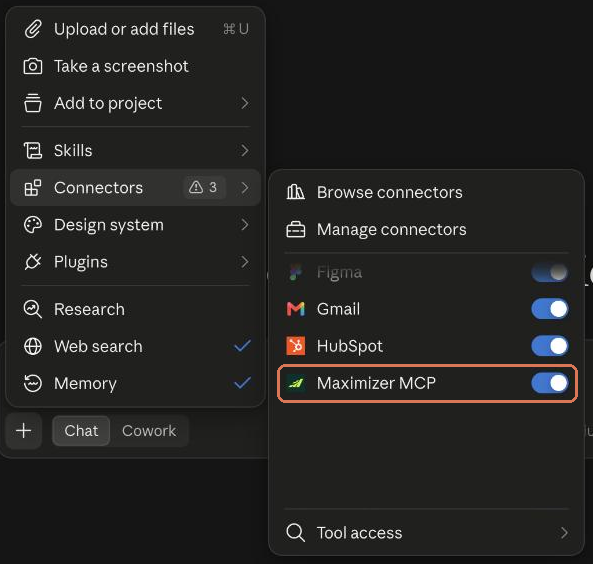The image size is (593, 564).
Task: Open the Tool access chevron
Action: (564, 533)
